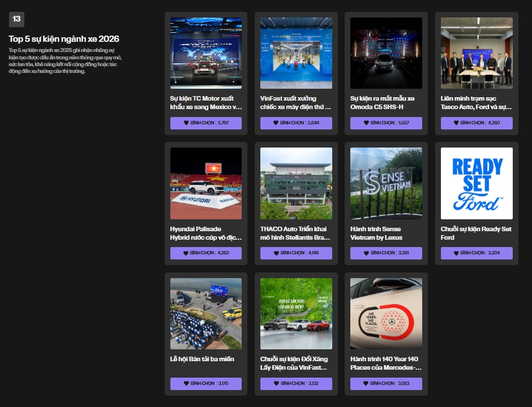Image resolution: width=532 pixels, height=407 pixels.
Task: Open title 'Chuỗi sự kiện Ready Set Ford'
Action: pos(476,233)
